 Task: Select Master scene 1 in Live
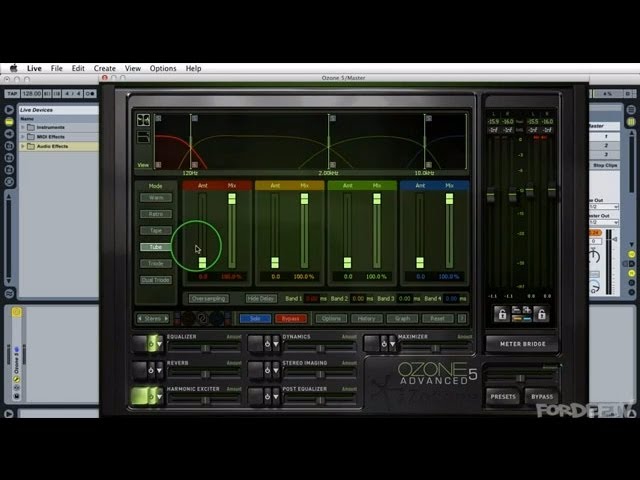pyautogui.click(x=604, y=136)
